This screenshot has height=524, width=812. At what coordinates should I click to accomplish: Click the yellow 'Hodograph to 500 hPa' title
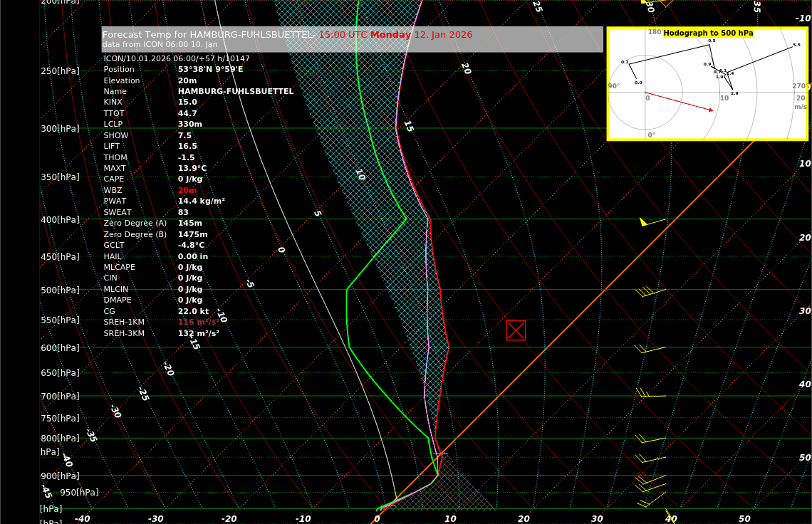(708, 33)
